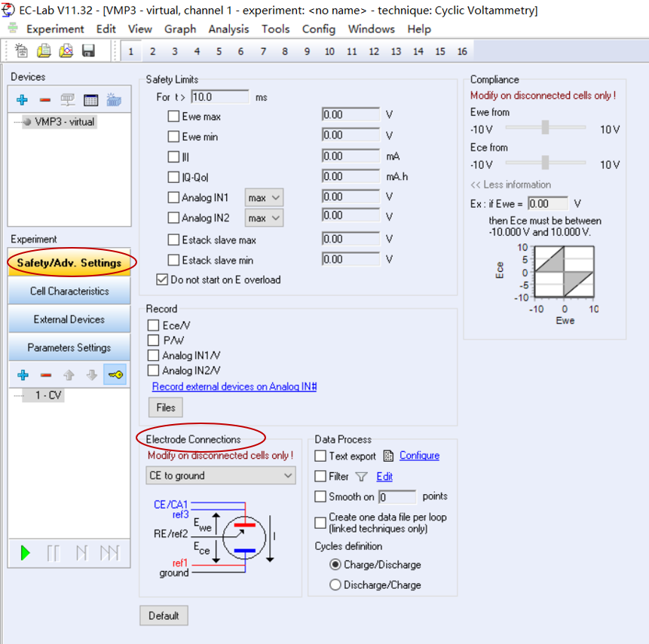The image size is (649, 644).
Task: Uncheck Do not start on E overload
Action: pyautogui.click(x=162, y=279)
